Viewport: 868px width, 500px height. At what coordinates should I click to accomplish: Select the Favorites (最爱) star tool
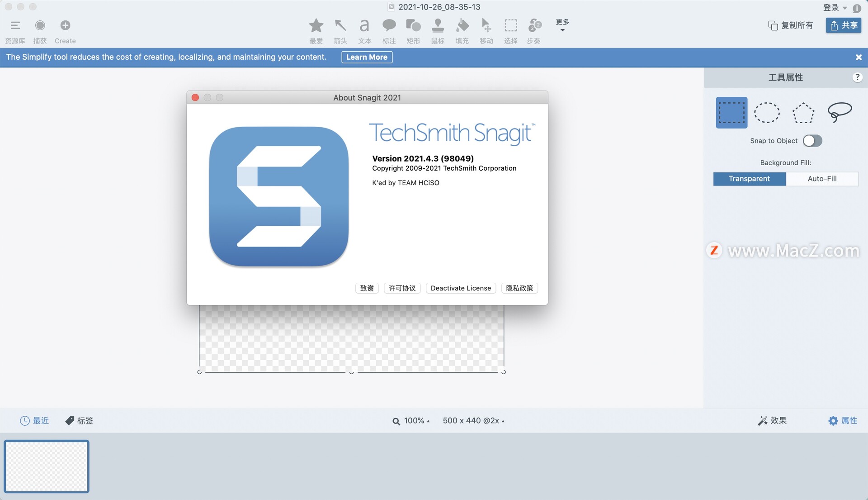(x=316, y=31)
